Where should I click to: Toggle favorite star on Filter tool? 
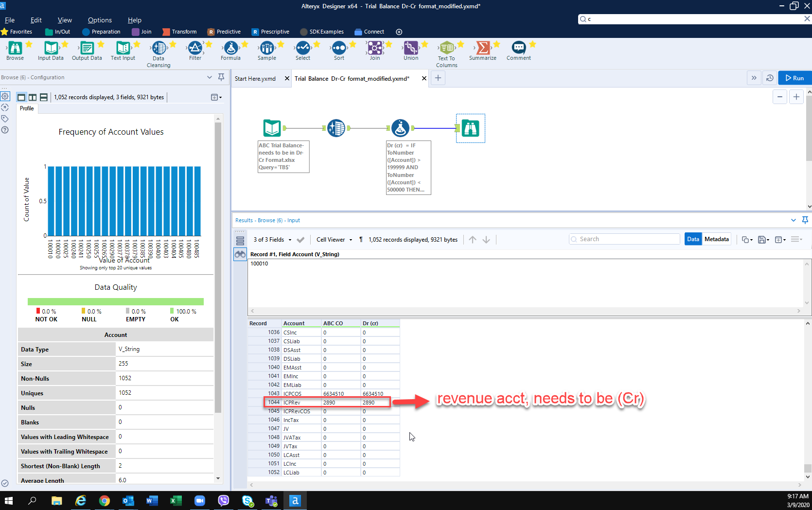click(209, 44)
